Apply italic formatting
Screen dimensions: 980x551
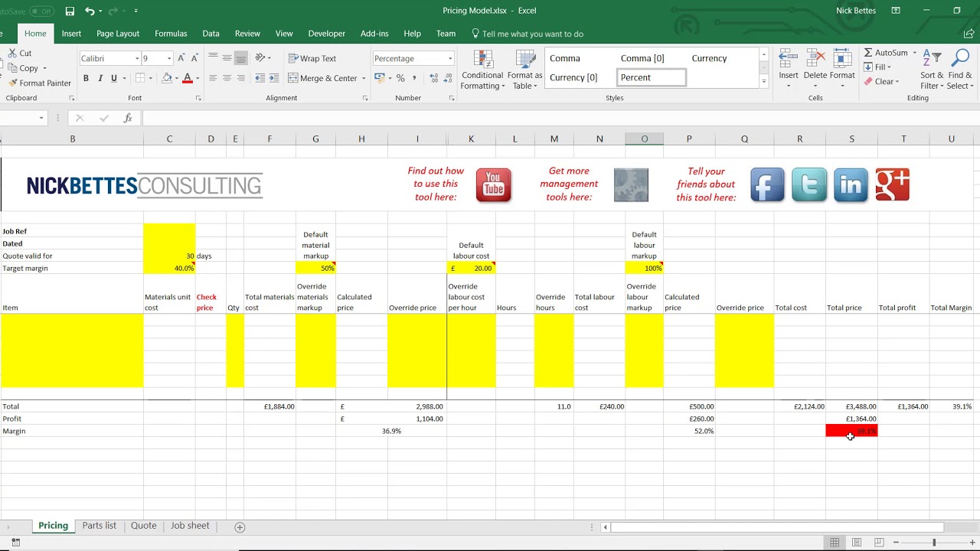100,78
